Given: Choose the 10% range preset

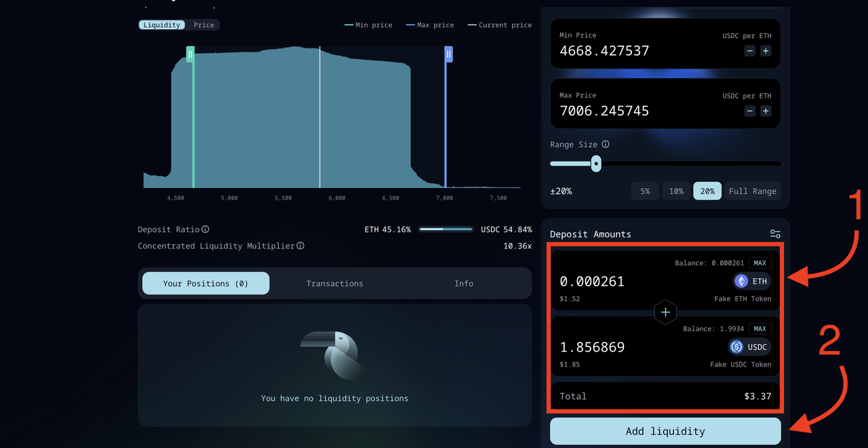Looking at the screenshot, I should (676, 191).
